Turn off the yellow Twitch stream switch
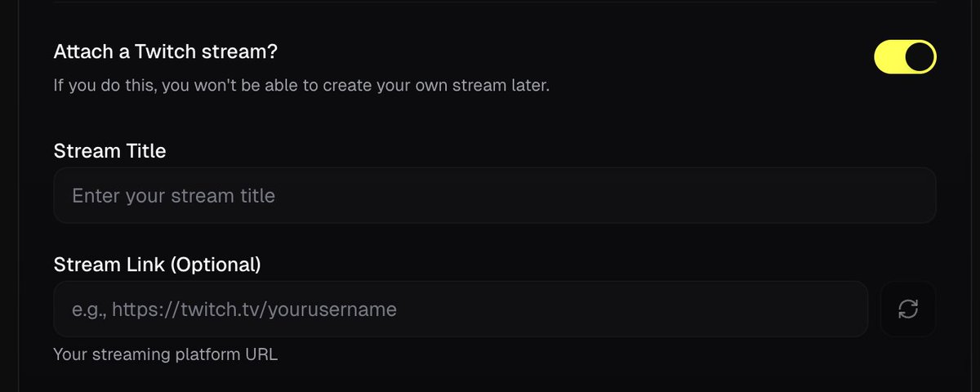980x392 pixels. pyautogui.click(x=905, y=57)
